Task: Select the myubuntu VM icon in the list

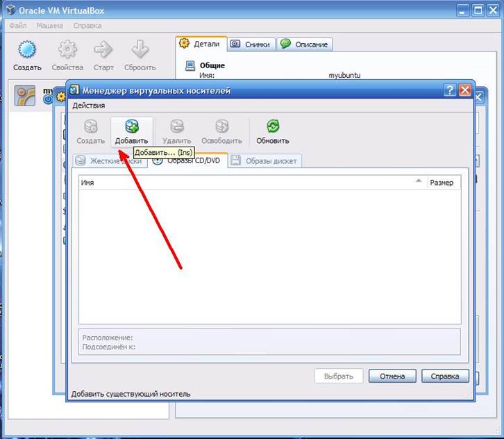Action: pyautogui.click(x=25, y=96)
